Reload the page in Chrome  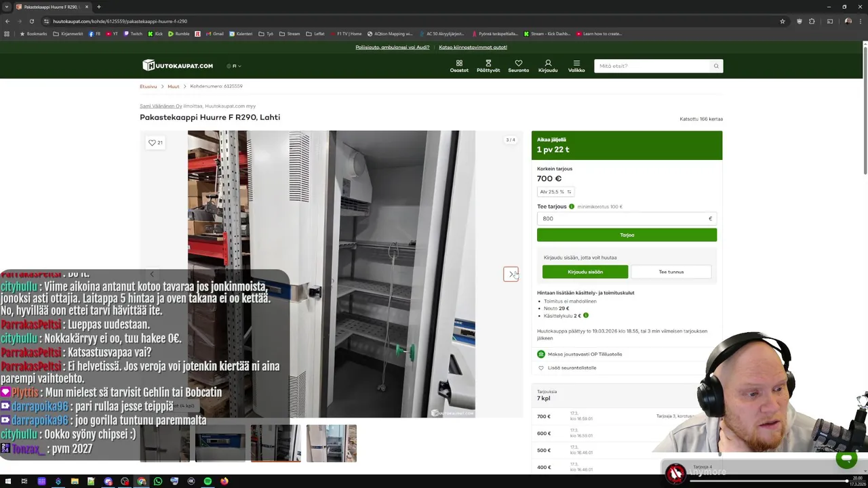click(x=31, y=21)
